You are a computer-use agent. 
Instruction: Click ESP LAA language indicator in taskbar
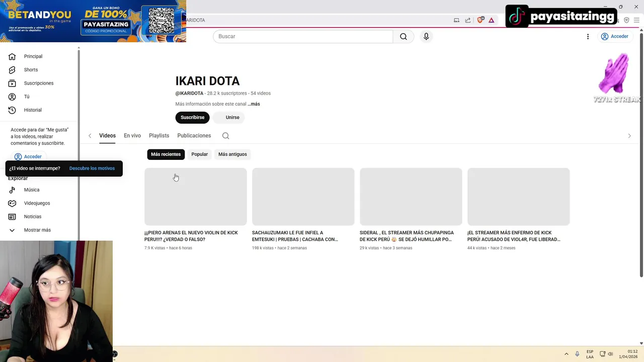[590, 354]
